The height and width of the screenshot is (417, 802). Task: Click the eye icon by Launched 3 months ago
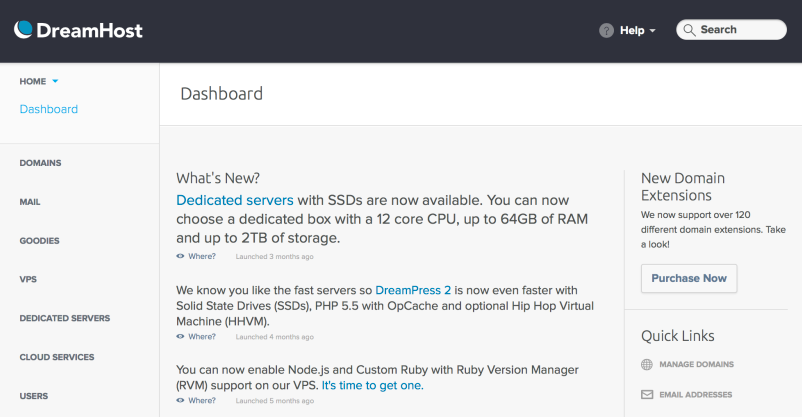pos(180,256)
